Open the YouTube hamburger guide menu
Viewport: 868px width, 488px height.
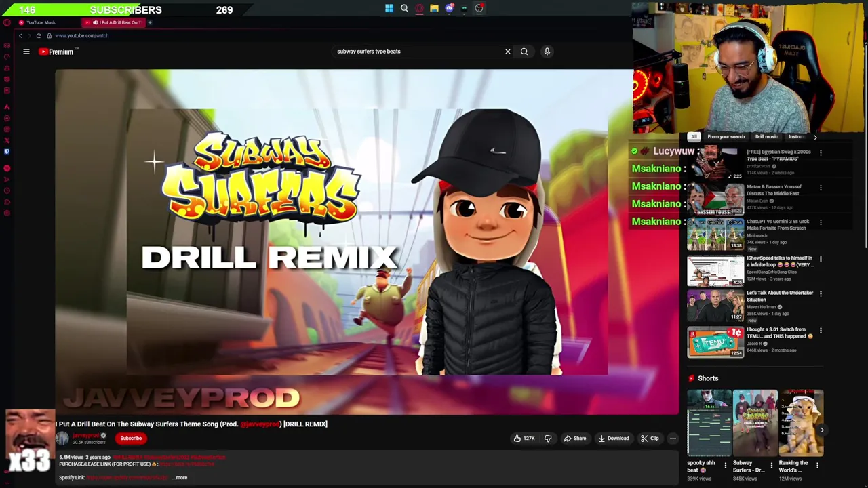click(x=26, y=52)
